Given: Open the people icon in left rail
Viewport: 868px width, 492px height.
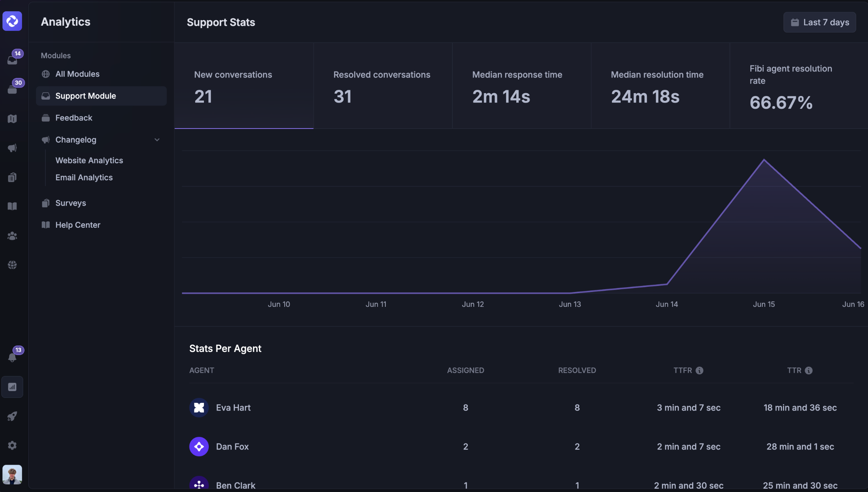Looking at the screenshot, I should [12, 236].
